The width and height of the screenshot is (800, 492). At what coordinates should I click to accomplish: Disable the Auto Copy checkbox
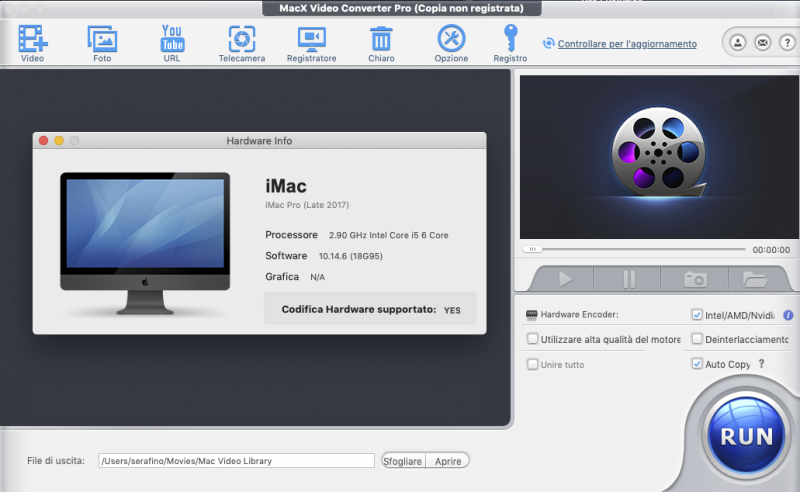click(696, 364)
